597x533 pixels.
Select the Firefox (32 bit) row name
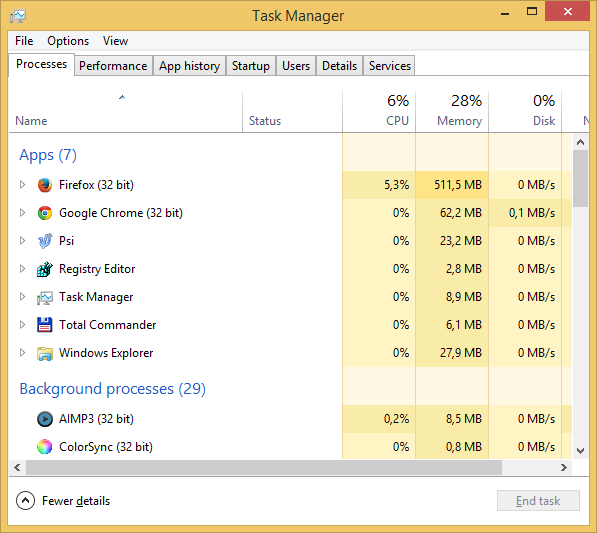pyautogui.click(x=96, y=185)
